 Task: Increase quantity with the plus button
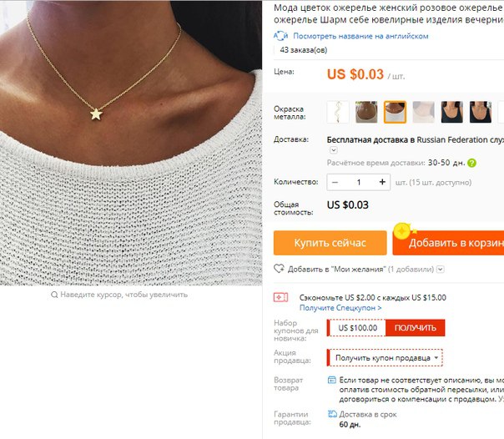coord(382,182)
